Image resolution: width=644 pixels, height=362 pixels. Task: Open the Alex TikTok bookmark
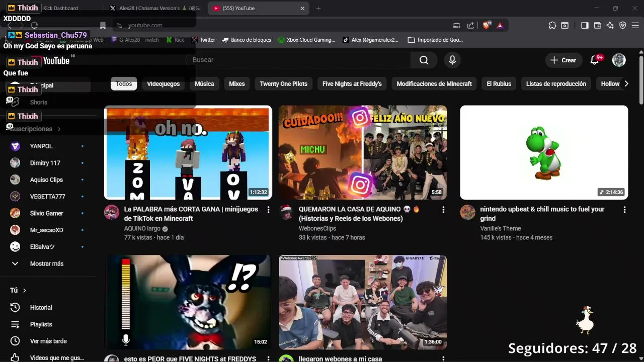coord(370,40)
